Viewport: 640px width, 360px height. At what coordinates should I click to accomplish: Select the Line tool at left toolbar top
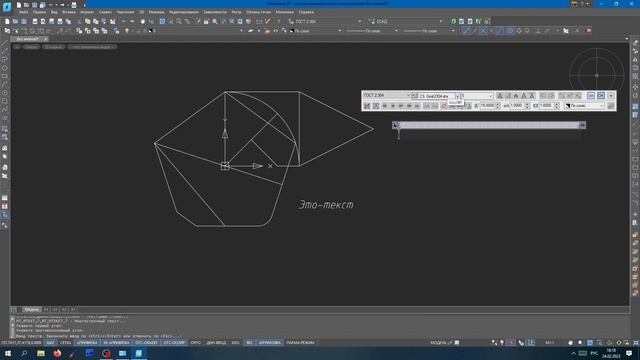[4, 43]
